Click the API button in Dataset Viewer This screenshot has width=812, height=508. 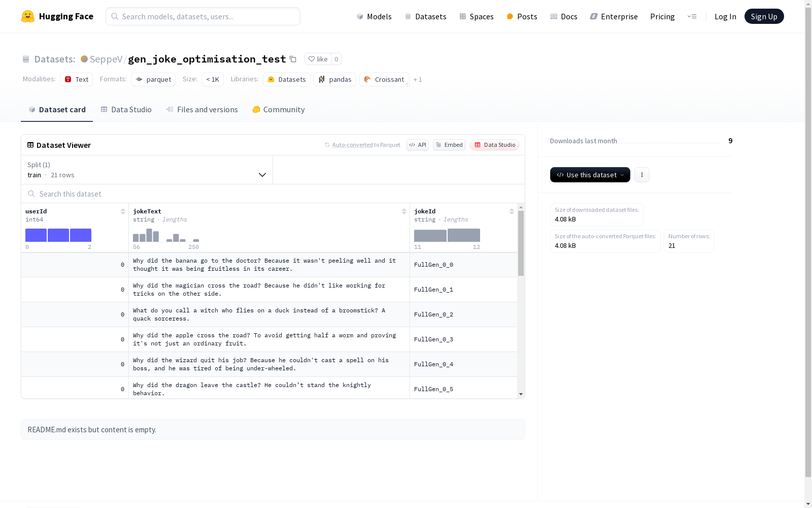pyautogui.click(x=418, y=145)
